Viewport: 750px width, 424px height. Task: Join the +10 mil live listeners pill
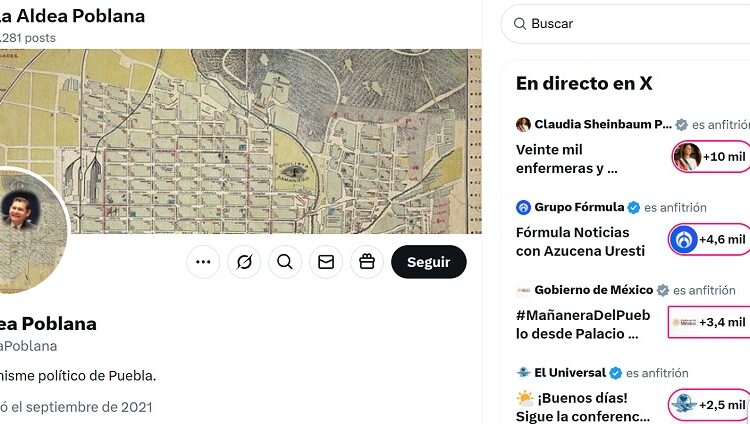(710, 156)
